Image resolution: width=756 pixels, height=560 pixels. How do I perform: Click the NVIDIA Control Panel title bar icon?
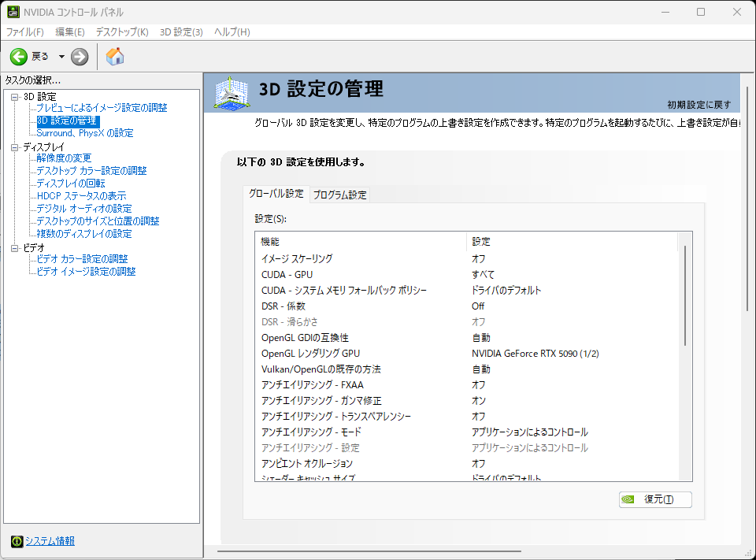(13, 12)
